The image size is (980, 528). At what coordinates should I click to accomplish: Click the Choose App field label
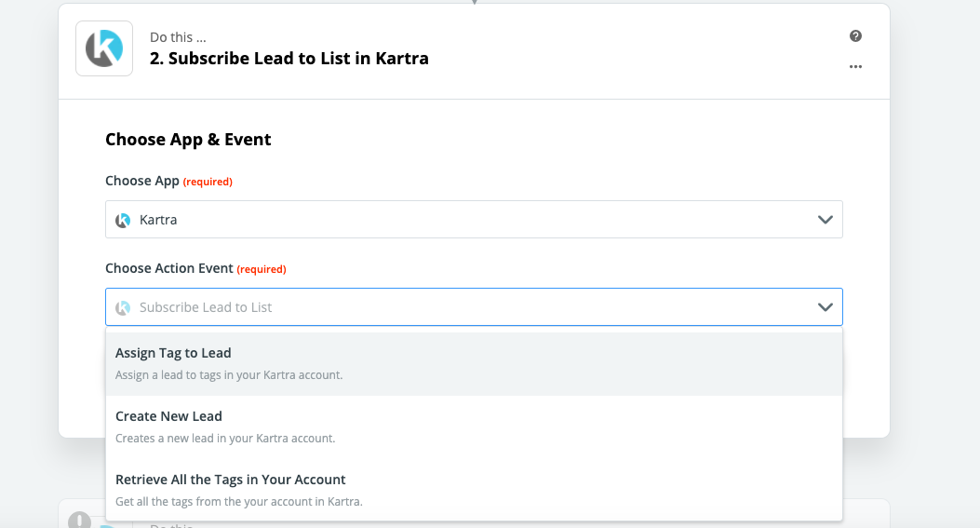coord(141,181)
